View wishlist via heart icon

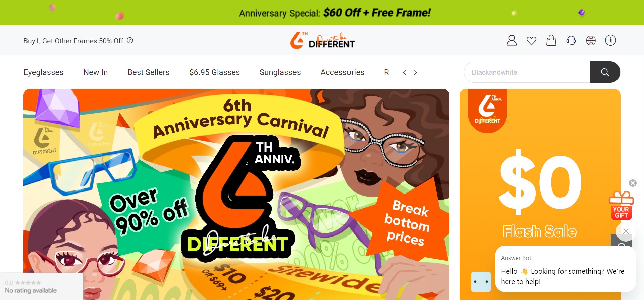[531, 41]
